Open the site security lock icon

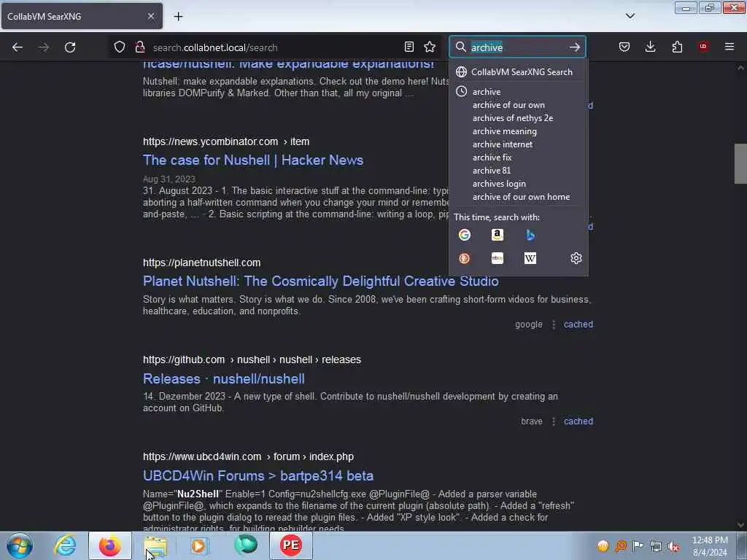[x=139, y=47]
